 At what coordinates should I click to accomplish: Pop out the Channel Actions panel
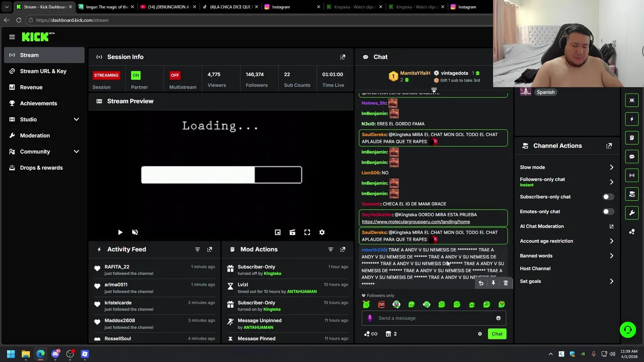pyautogui.click(x=609, y=146)
